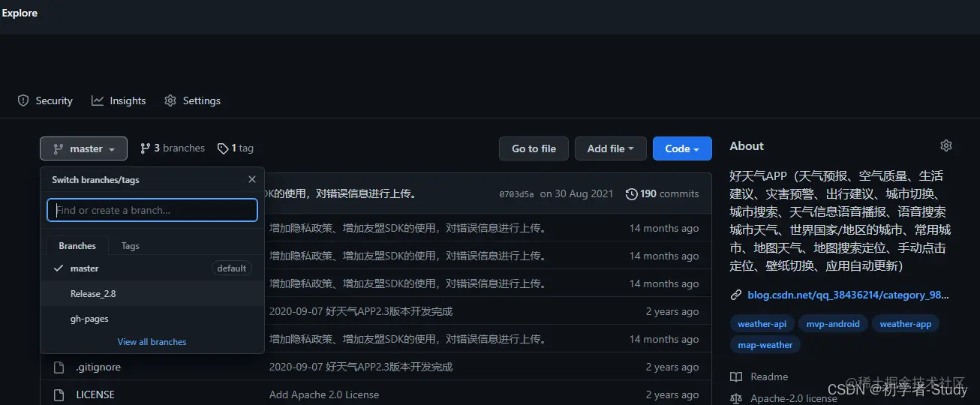The width and height of the screenshot is (980, 405).
Task: Click the Explore link at top
Action: coord(20,13)
